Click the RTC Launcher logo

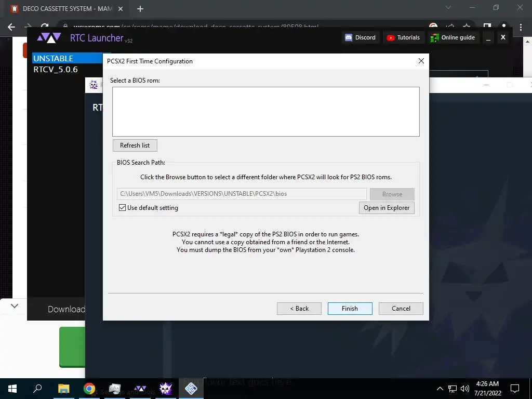coord(49,37)
